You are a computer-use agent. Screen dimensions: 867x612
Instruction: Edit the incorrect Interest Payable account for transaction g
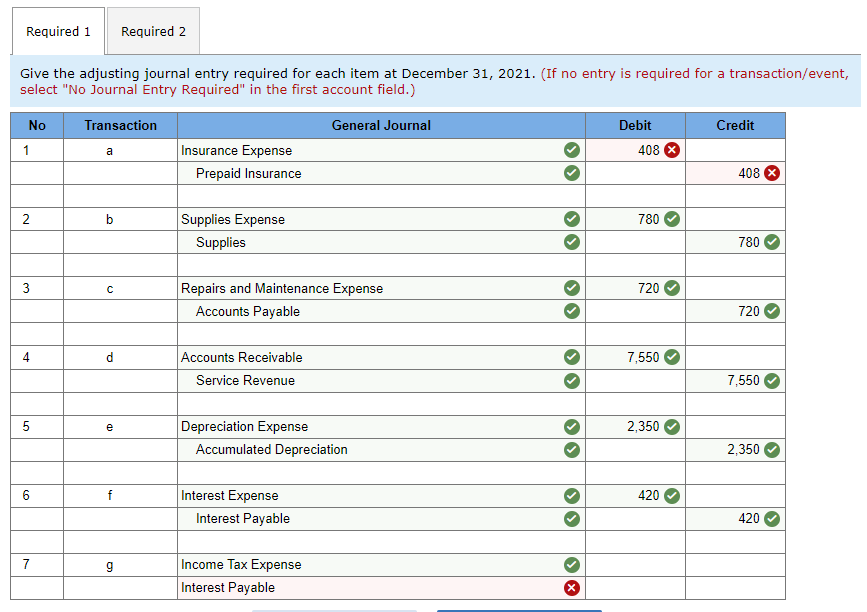[381, 588]
